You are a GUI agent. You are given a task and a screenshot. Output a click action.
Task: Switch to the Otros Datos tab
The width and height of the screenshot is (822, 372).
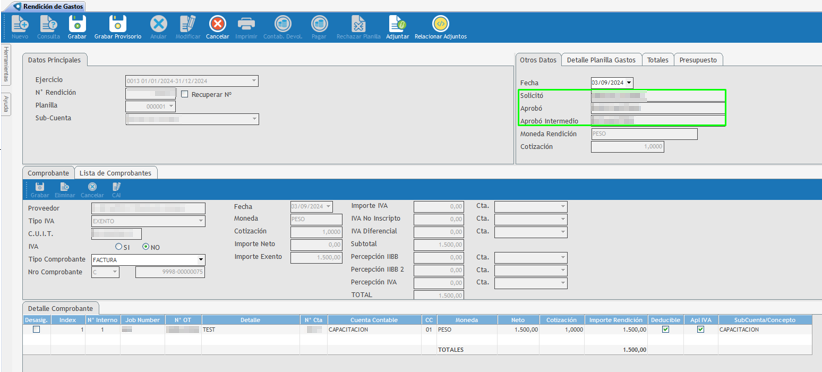tap(538, 60)
